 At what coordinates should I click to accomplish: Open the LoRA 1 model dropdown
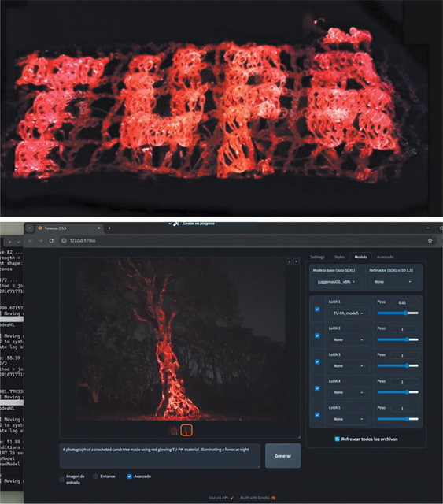[x=349, y=313]
